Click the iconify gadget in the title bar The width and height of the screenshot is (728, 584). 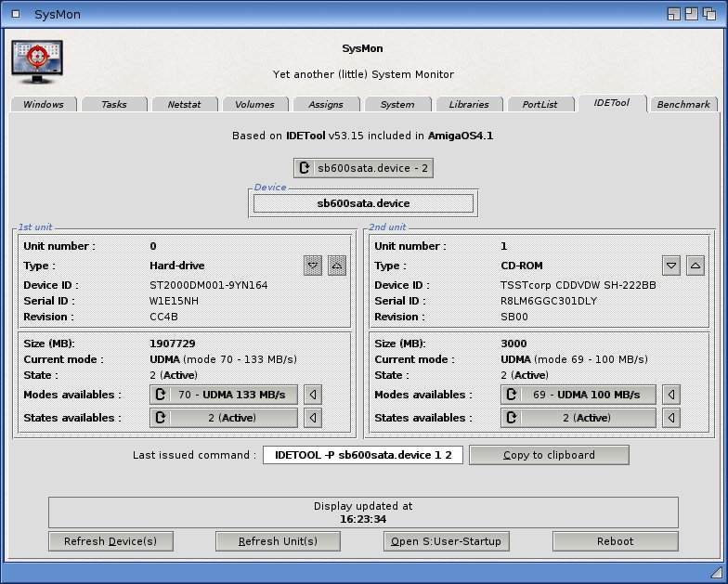pyautogui.click(x=674, y=14)
